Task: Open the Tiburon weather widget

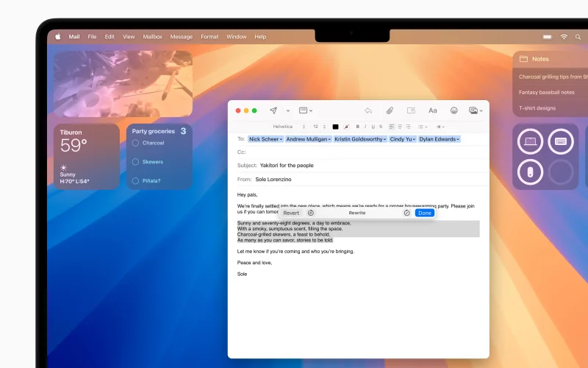Action: (87, 157)
